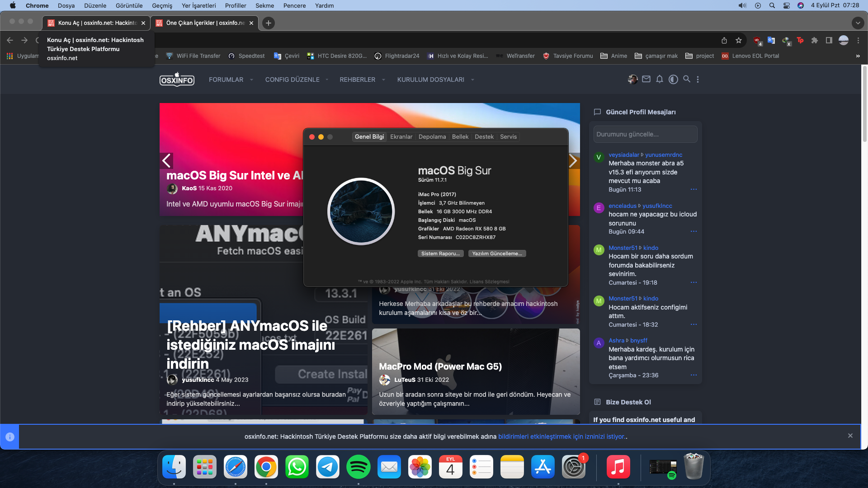Open more options on veysiadalar's message

[x=693, y=189]
